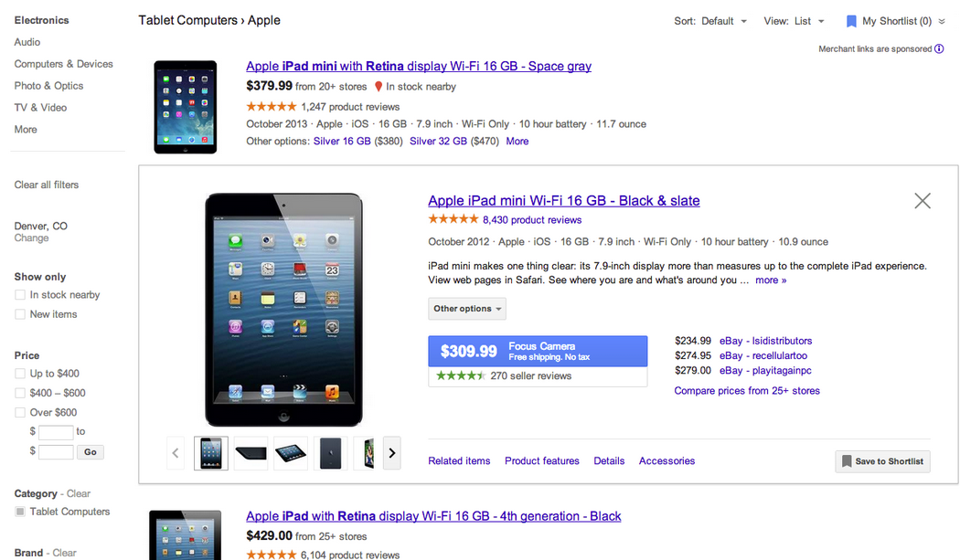Open the Related items tab
The height and width of the screenshot is (560, 960).
[x=459, y=460]
